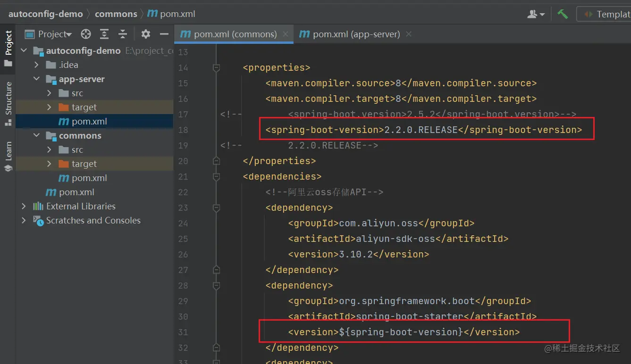Screen dimensions: 631x364
Task: Fold the dependency block at line 23
Action: pyautogui.click(x=216, y=207)
